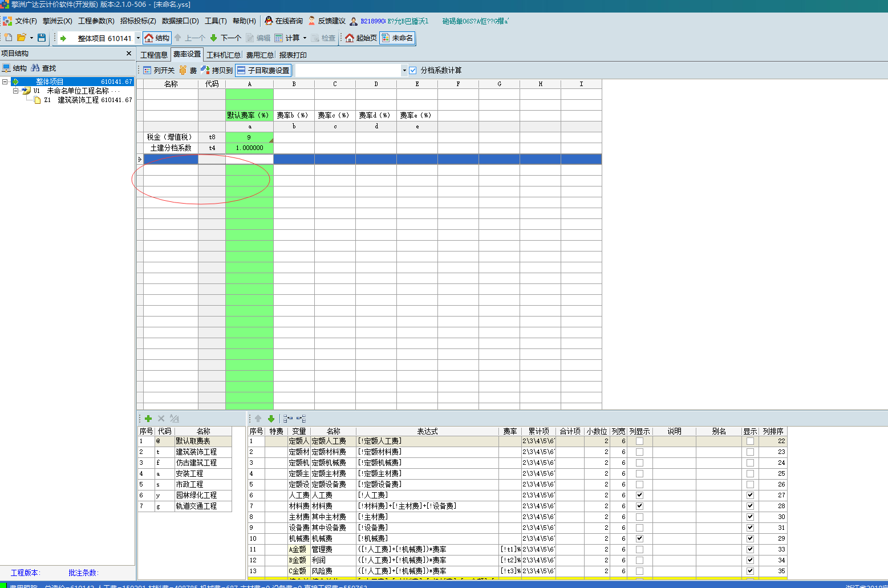
Task: Switch to the 工程信息 tab
Action: coord(154,55)
